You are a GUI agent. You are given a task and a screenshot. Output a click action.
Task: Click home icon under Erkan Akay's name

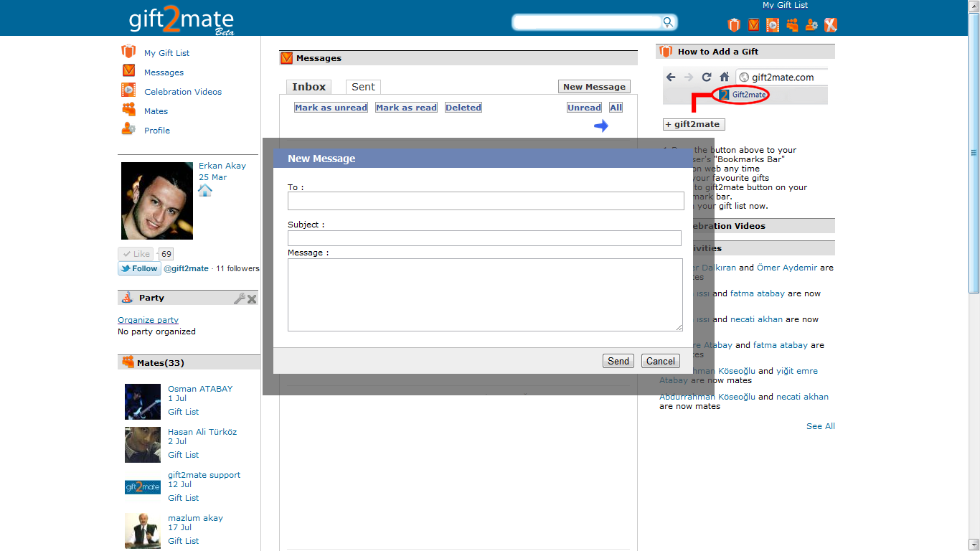205,190
